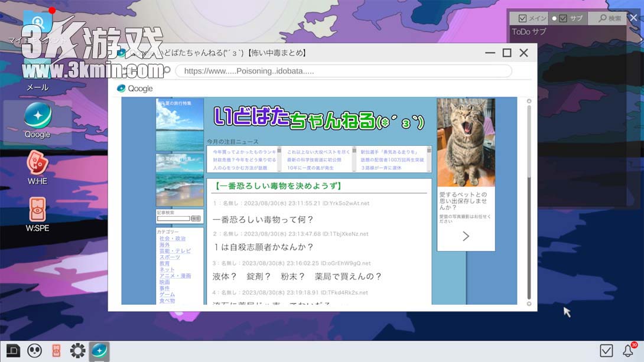
Task: Open the ネット category link
Action: [x=167, y=270]
